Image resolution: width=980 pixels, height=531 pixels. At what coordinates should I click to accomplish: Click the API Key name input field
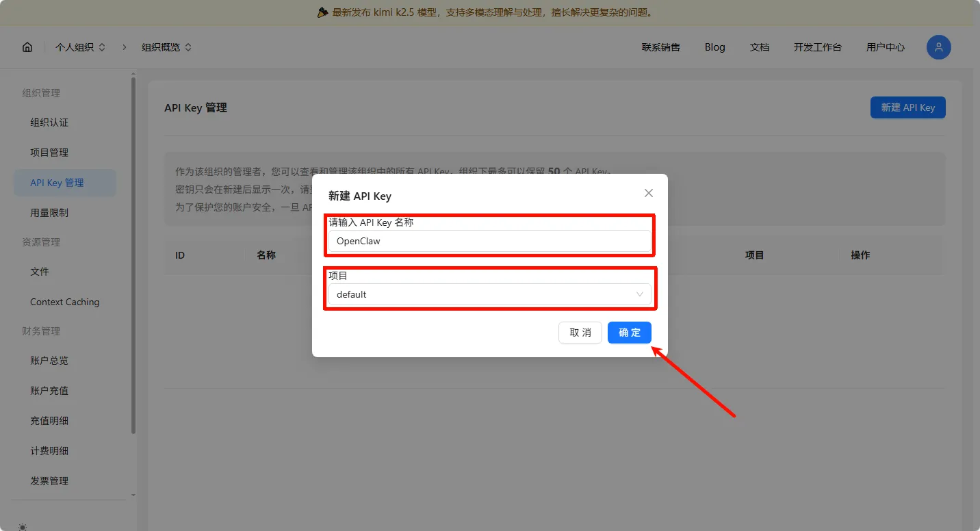(x=489, y=241)
